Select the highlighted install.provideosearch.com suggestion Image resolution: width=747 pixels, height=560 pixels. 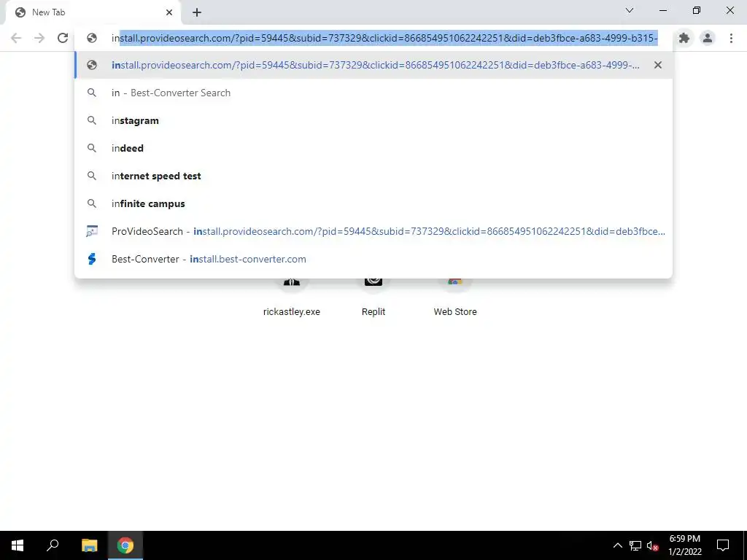point(373,65)
